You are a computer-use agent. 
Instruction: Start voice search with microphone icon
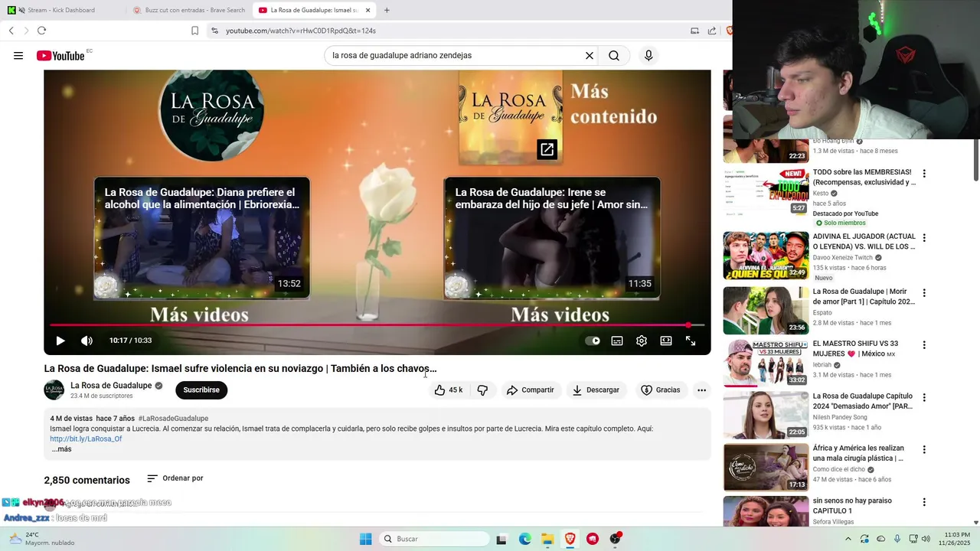tap(648, 56)
